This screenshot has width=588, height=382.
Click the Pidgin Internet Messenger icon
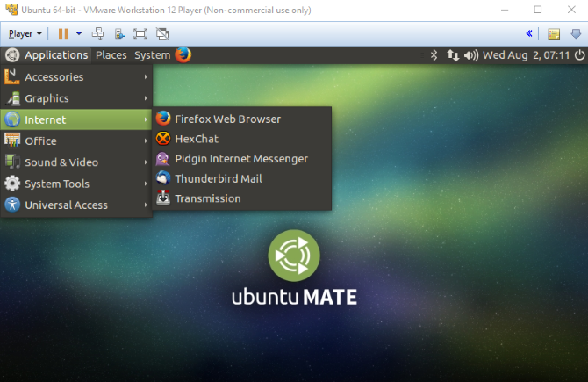click(163, 159)
